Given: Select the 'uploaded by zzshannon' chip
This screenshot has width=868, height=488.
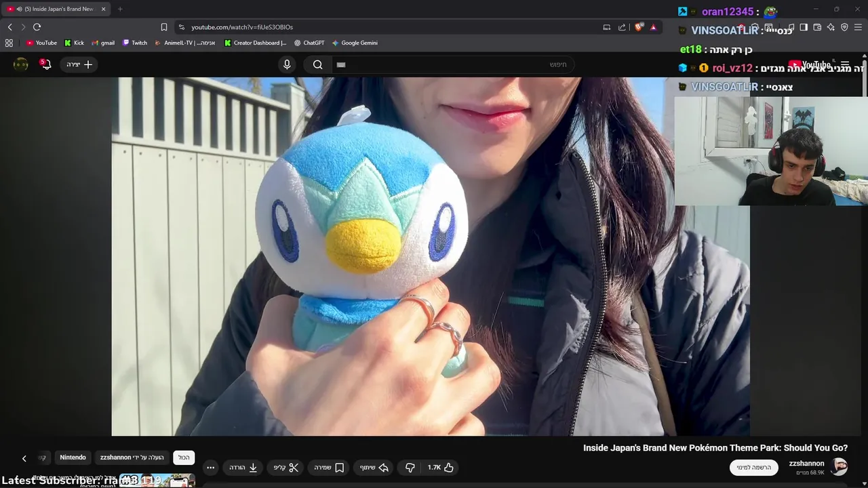Looking at the screenshot, I should tap(132, 457).
